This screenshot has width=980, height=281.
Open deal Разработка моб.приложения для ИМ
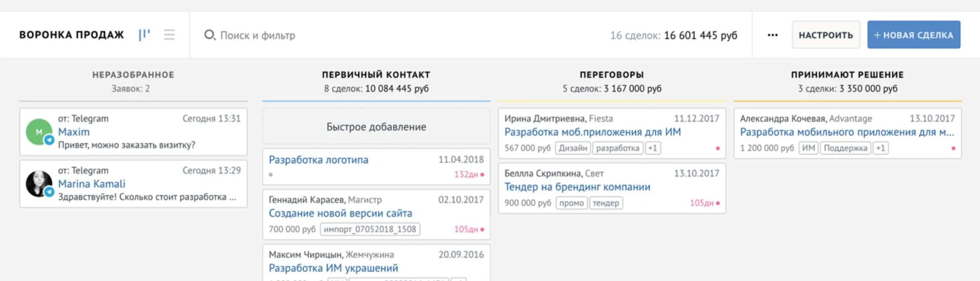(x=593, y=132)
